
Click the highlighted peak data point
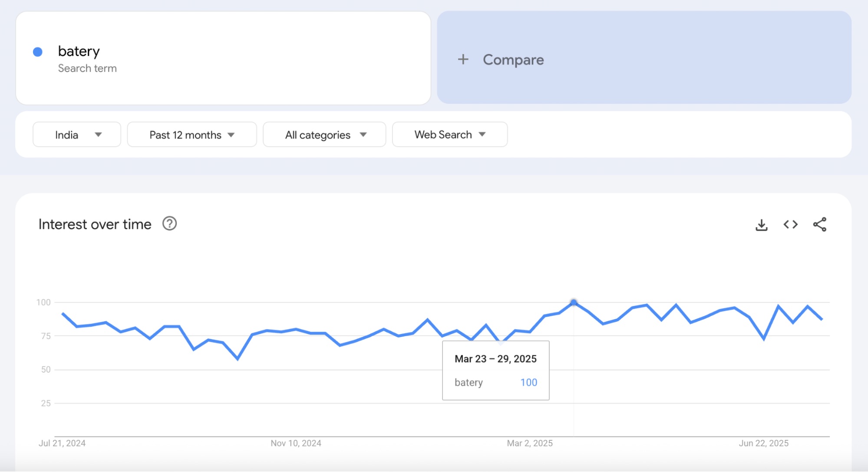574,302
